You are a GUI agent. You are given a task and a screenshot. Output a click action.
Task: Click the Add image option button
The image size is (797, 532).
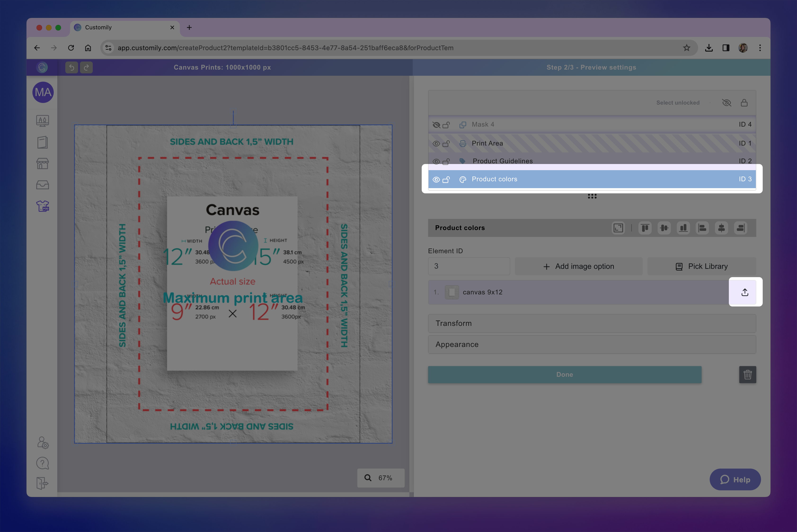pyautogui.click(x=579, y=266)
